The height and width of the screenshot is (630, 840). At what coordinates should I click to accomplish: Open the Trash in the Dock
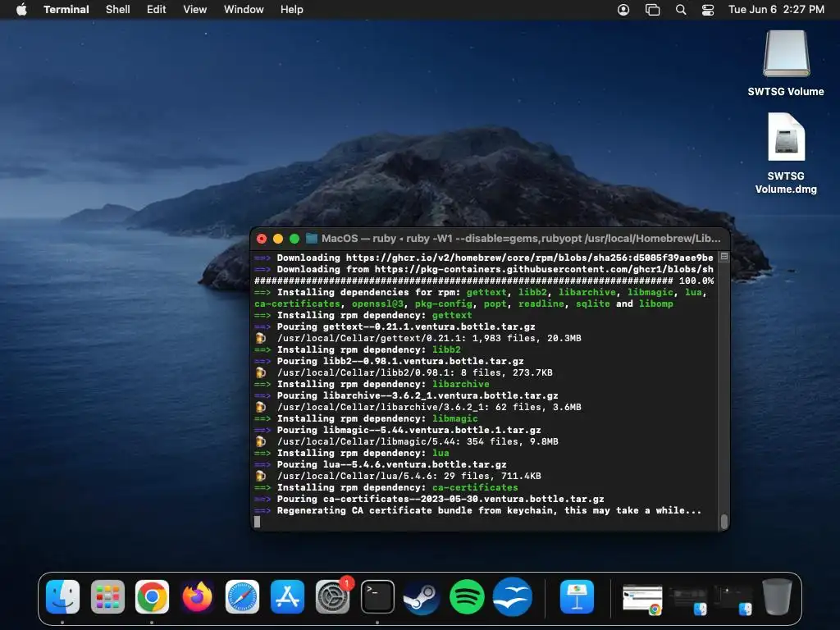778,596
